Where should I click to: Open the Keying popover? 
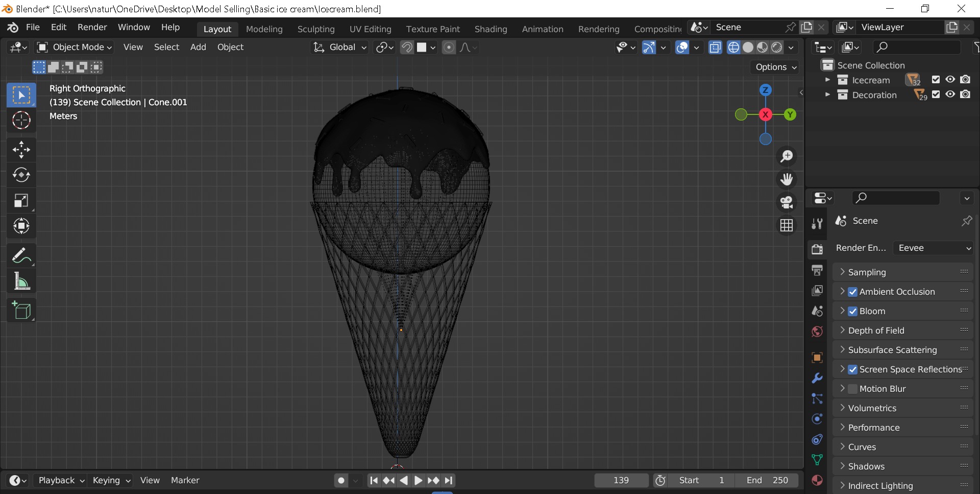click(111, 481)
